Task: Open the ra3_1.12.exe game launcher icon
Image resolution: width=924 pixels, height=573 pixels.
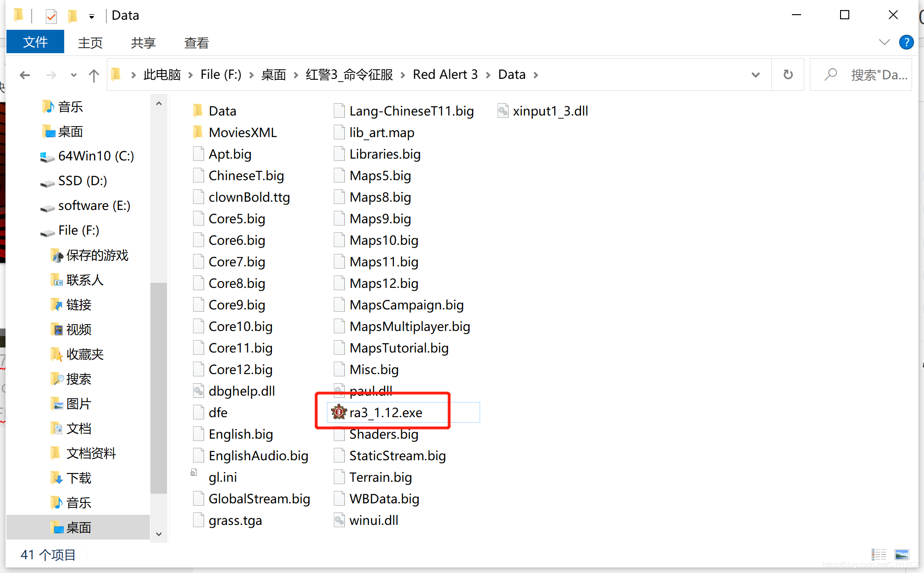Action: coord(339,413)
